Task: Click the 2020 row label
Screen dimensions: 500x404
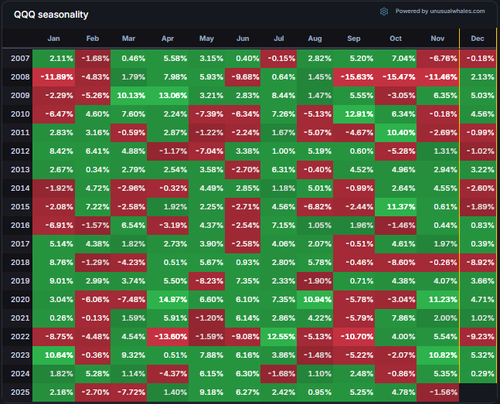Action: 20,300
